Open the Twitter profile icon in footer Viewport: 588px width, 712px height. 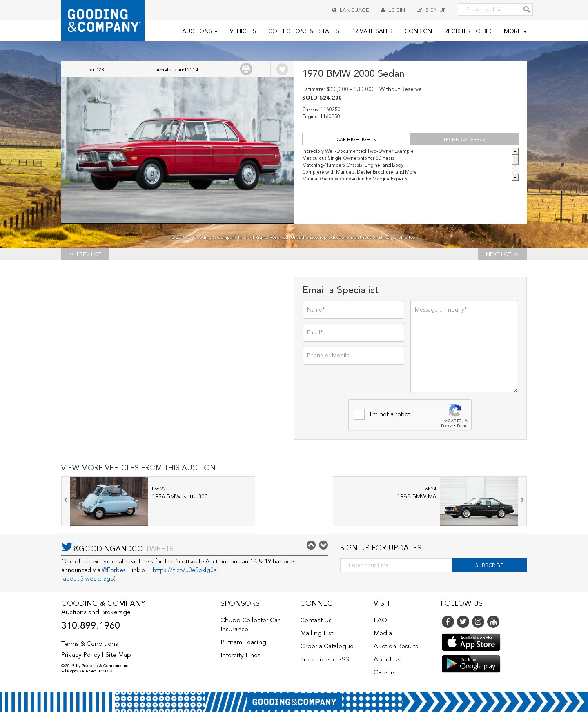[463, 622]
